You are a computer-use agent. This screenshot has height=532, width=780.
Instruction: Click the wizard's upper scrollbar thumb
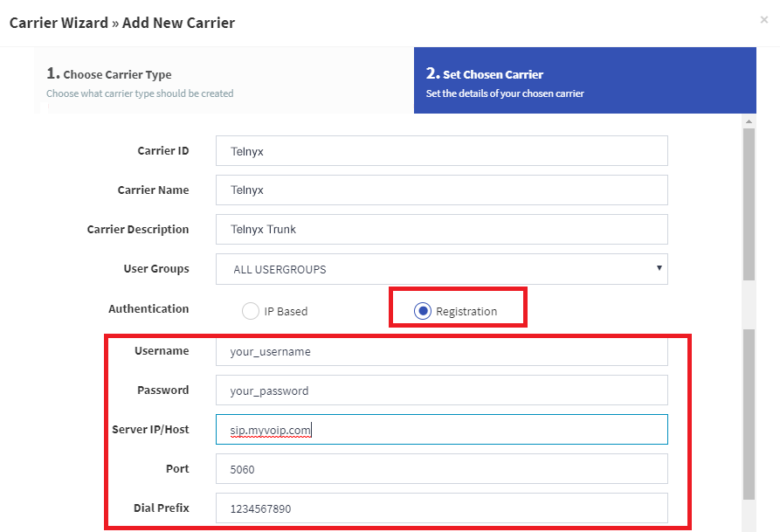pos(749,204)
